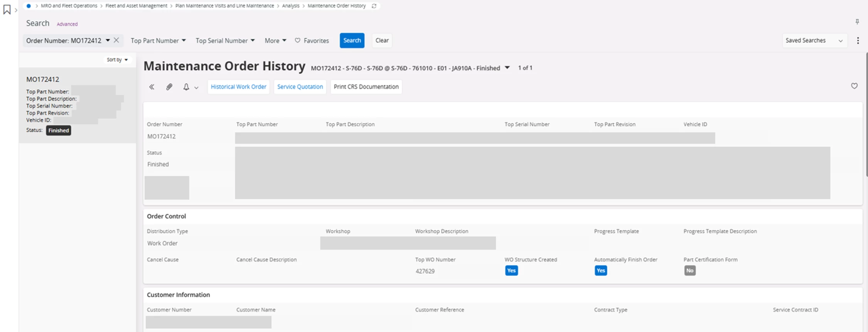
Task: Click the Status field value Finished
Action: click(158, 164)
